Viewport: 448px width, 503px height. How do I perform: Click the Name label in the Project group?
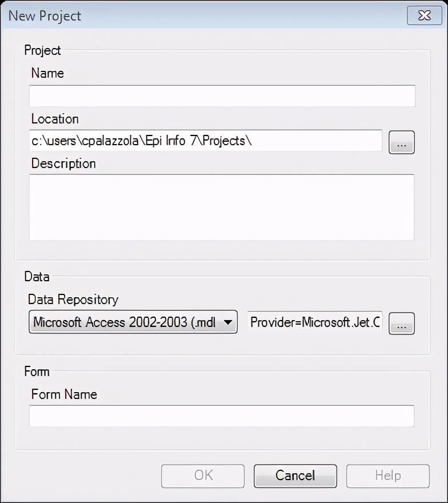pos(47,73)
